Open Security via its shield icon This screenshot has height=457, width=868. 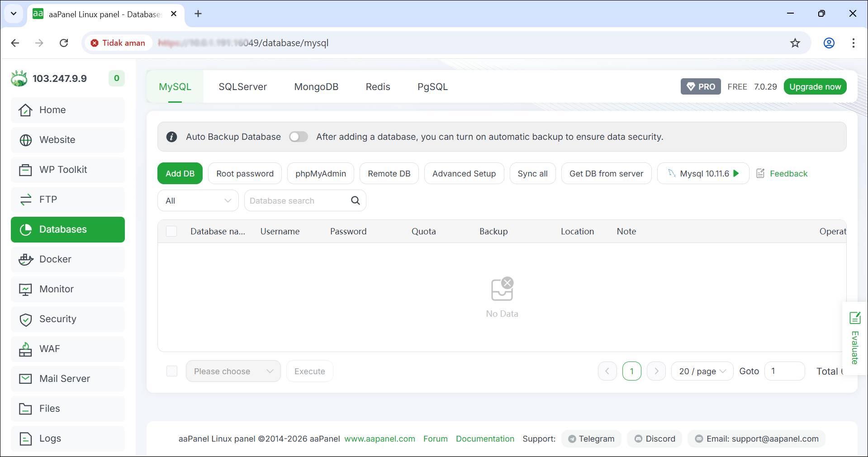point(26,319)
